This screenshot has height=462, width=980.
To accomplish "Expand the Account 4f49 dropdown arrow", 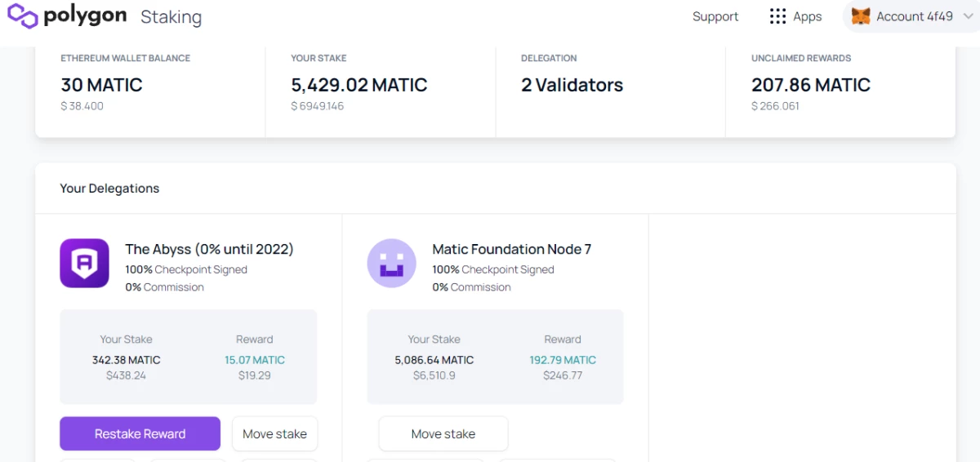I will click(967, 16).
